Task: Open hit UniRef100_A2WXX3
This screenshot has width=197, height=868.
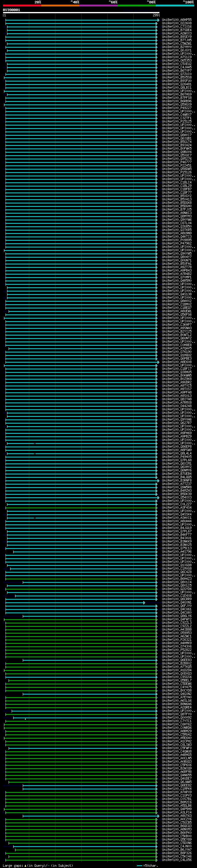Action: click(x=177, y=34)
